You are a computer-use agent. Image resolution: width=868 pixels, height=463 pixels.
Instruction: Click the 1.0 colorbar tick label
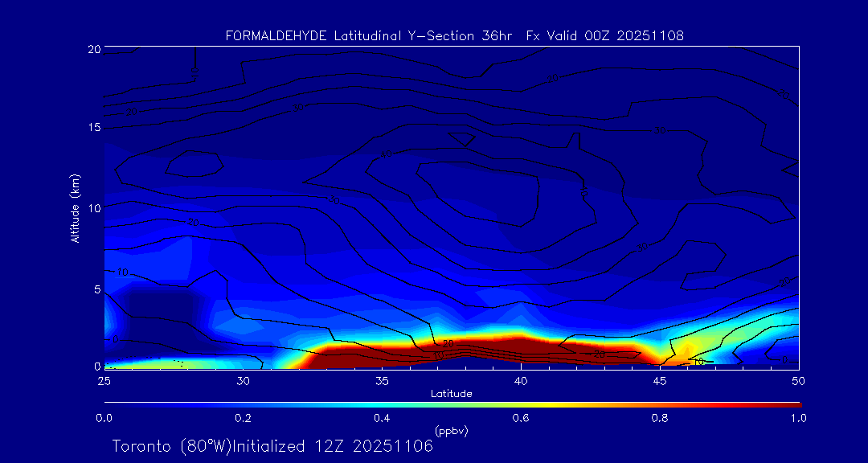(799, 418)
